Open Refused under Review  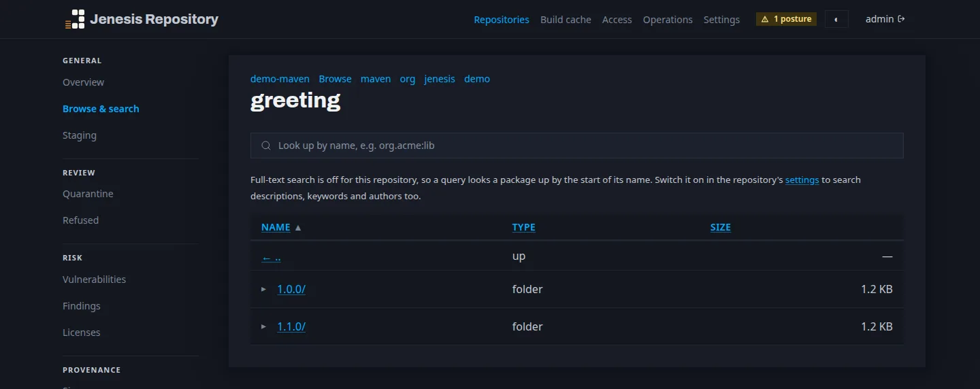pos(80,220)
